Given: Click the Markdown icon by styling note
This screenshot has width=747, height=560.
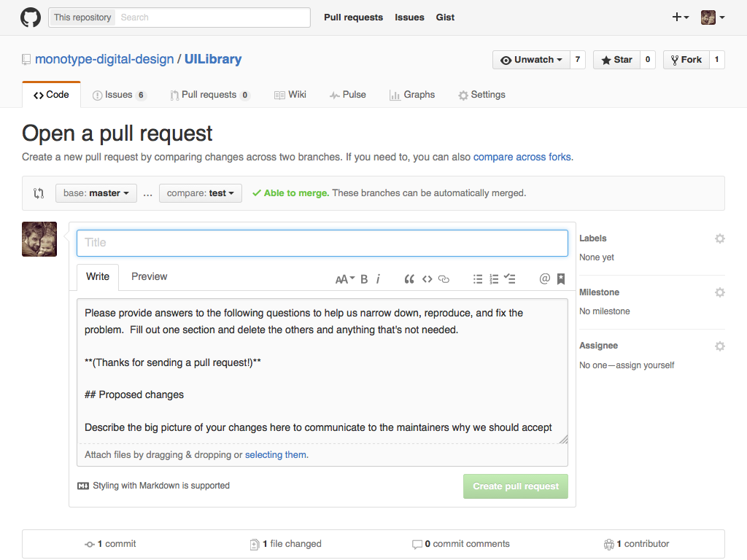Looking at the screenshot, I should pos(83,486).
